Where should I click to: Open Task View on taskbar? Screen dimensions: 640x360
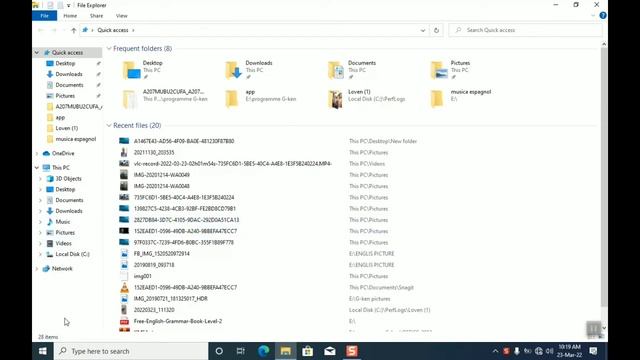click(241, 351)
